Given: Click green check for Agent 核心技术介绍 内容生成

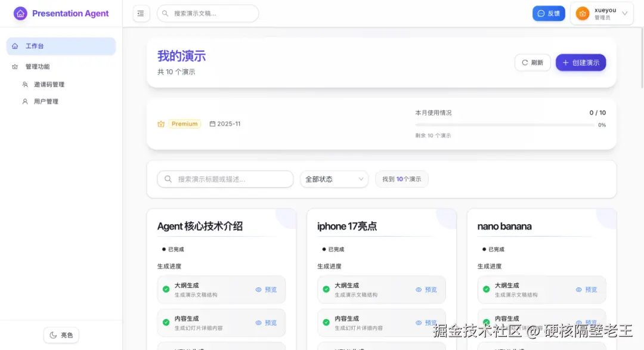Looking at the screenshot, I should pyautogui.click(x=166, y=323).
